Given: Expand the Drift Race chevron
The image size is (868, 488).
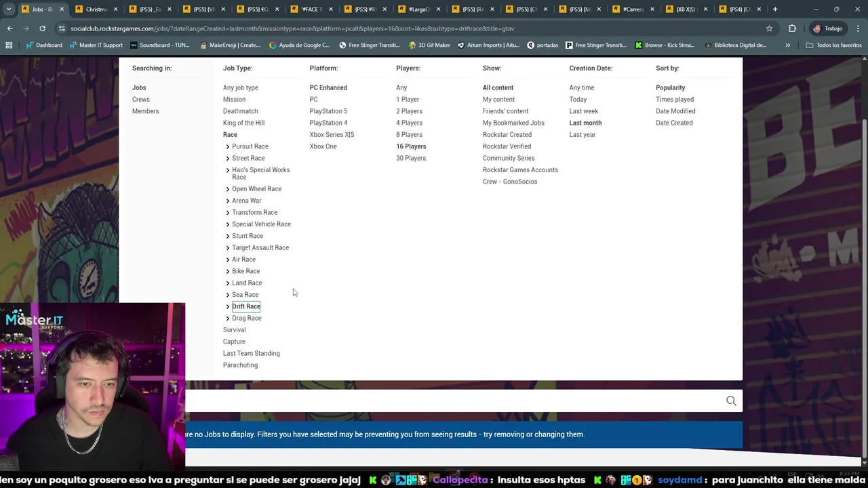Looking at the screenshot, I should pos(228,306).
